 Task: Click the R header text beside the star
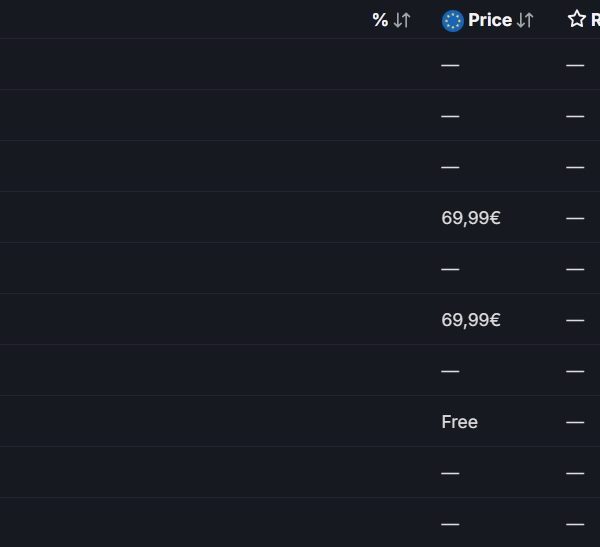coord(595,20)
